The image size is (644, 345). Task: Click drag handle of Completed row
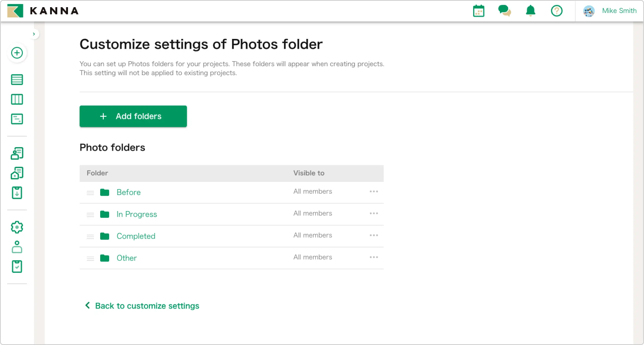[90, 237]
